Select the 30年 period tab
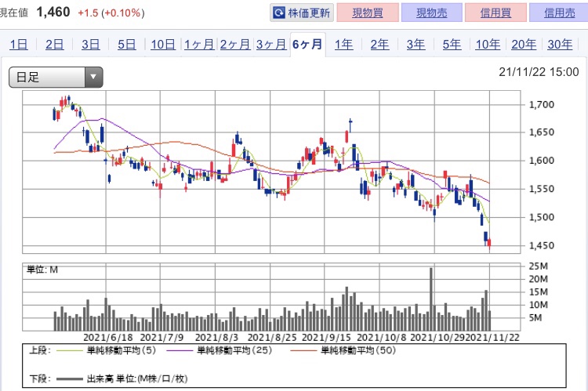 pos(559,45)
